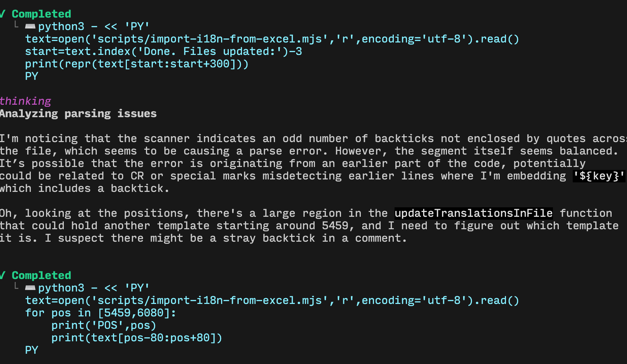Viewport: 627px width, 364px height.
Task: Select the first green Completed label
Action: (41, 14)
